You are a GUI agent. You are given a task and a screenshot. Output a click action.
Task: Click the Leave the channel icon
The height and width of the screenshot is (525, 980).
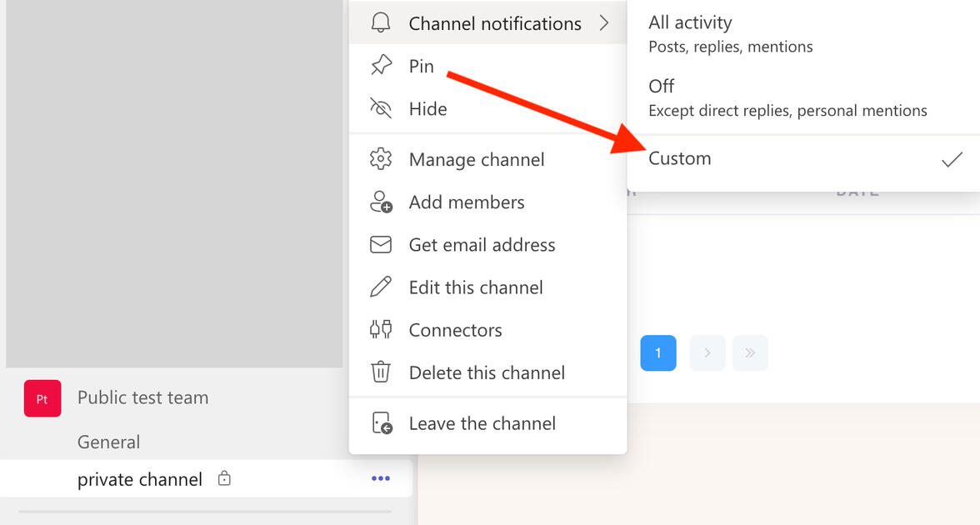point(380,423)
